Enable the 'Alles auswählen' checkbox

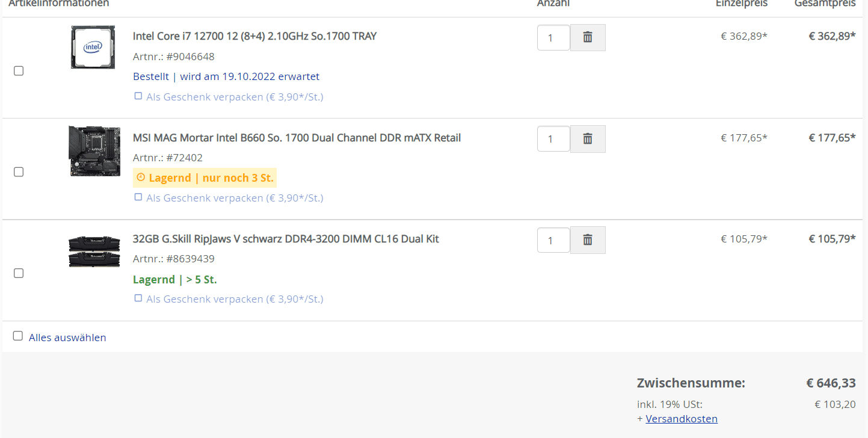coord(18,336)
